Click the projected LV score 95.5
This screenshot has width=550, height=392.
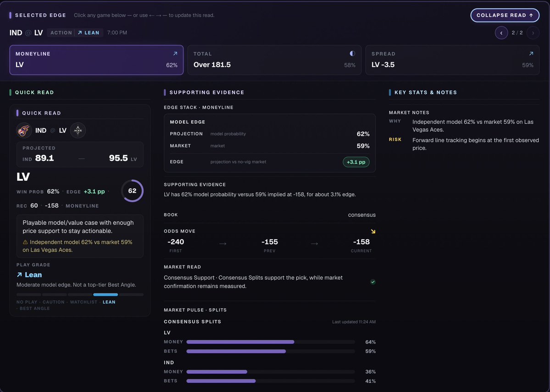pos(118,158)
